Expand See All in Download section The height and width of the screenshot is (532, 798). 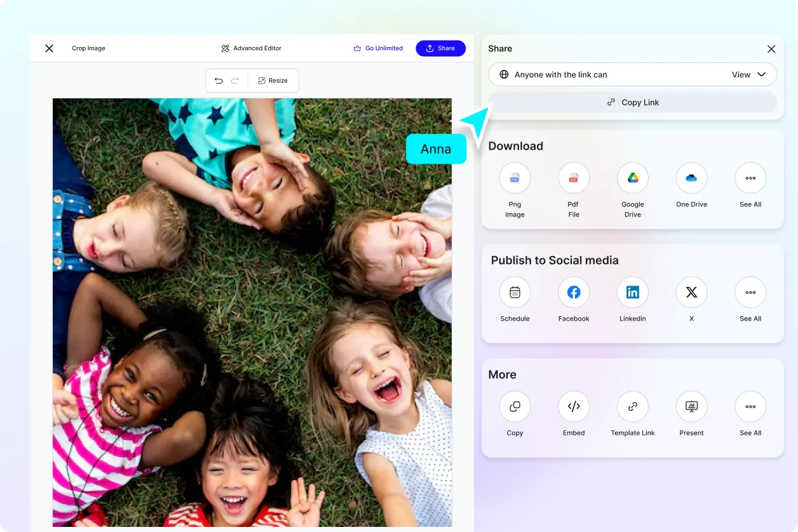(750, 178)
